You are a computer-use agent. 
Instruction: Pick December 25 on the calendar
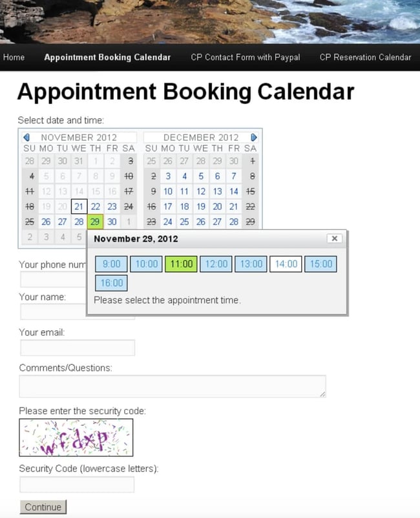(185, 222)
